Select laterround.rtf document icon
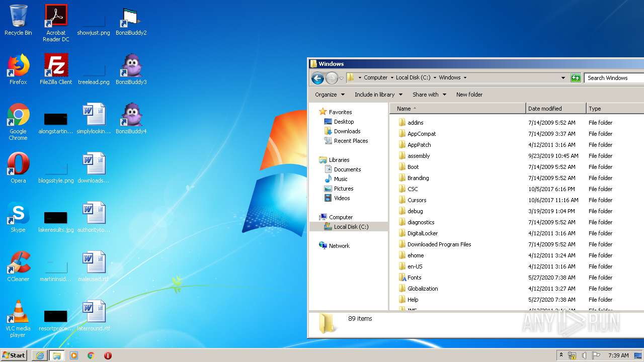Screen dimensions: 644x362 tap(94, 316)
